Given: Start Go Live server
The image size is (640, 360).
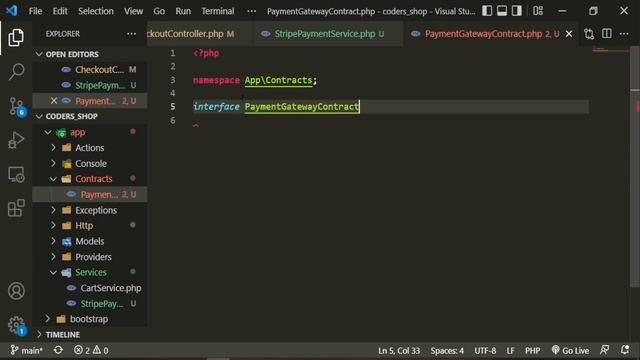Looking at the screenshot, I should [570, 350].
